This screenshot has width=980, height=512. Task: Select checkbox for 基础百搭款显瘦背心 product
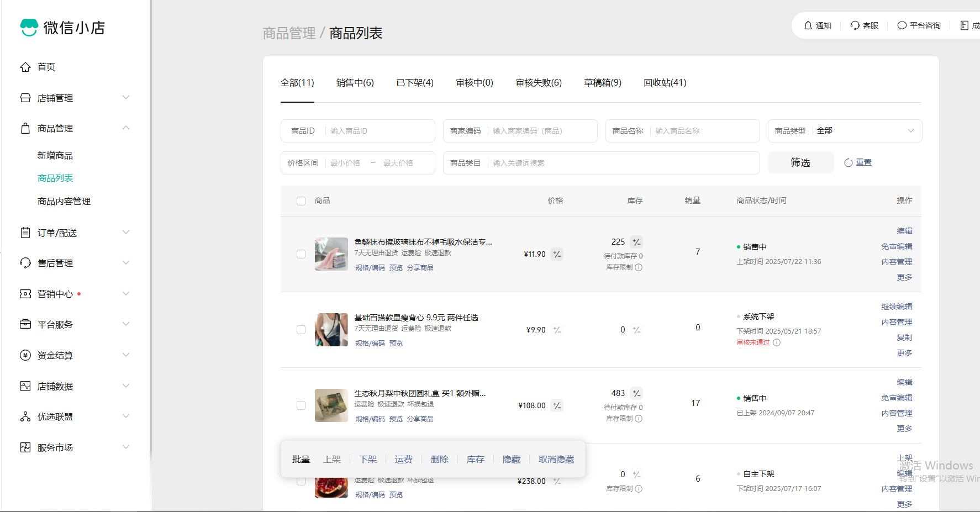pos(301,330)
